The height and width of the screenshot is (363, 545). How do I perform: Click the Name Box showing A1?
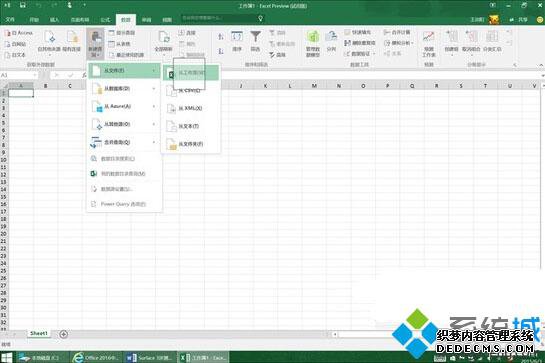click(x=18, y=75)
